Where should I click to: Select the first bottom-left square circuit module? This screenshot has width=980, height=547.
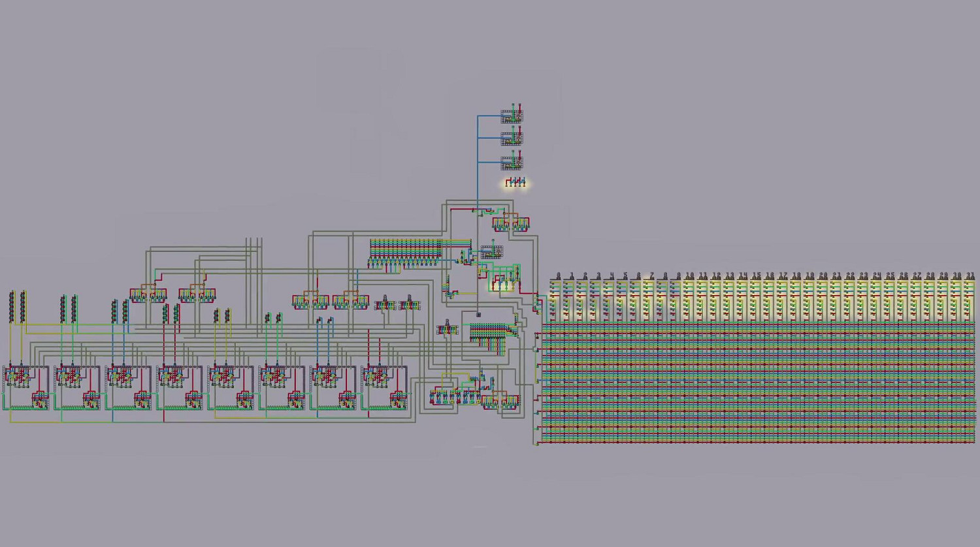[26, 388]
